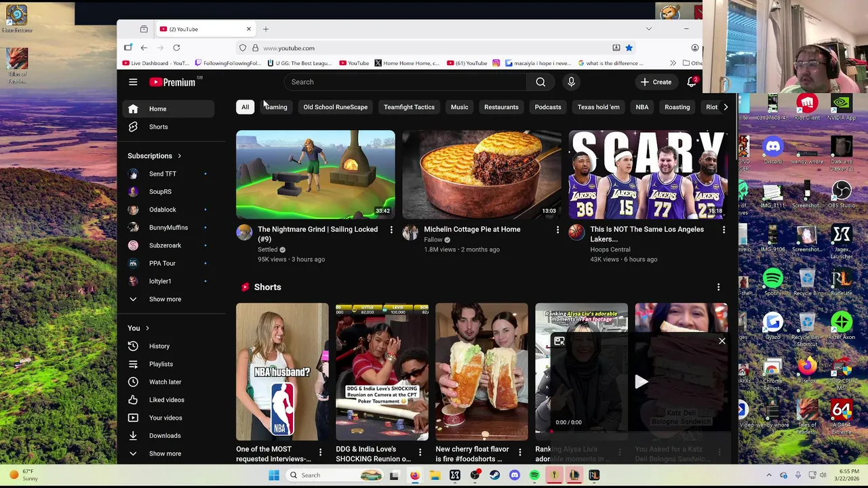Open options menu for Los Angeles Lakers video
Viewport: 868px width, 488px height.
pos(724,230)
